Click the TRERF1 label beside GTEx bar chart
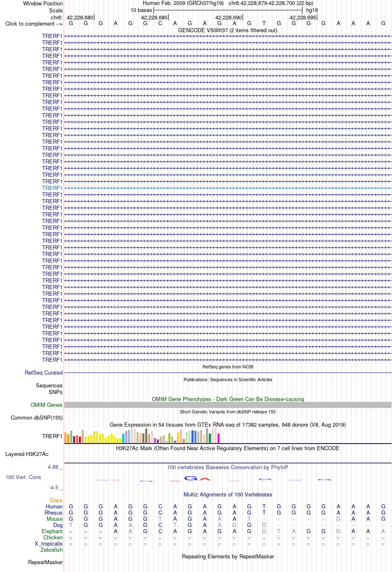 click(x=52, y=436)
